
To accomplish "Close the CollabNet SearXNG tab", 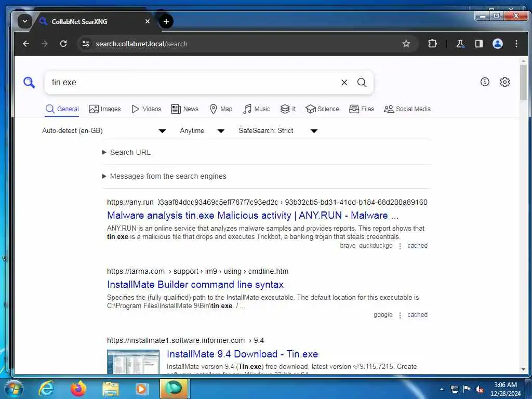I will click(147, 21).
